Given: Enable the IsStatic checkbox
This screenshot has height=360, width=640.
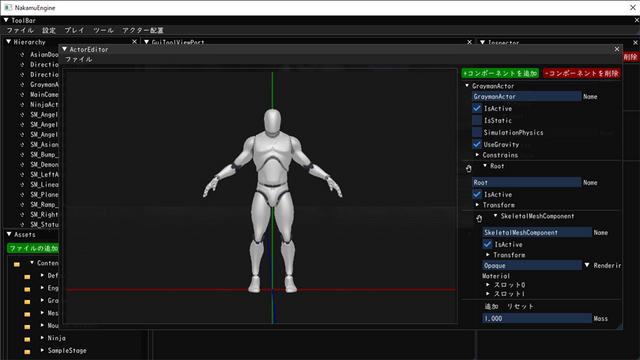Looking at the screenshot, I should (477, 120).
